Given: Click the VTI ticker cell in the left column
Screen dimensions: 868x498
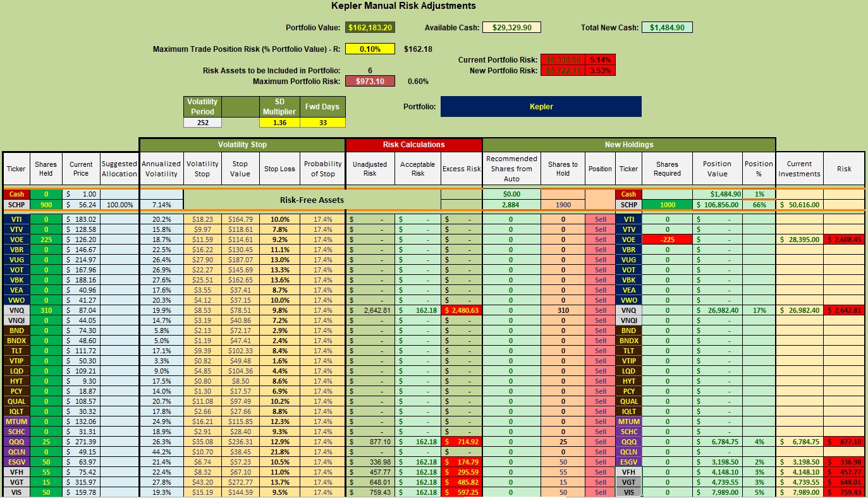Looking at the screenshot, I should click(x=16, y=219).
